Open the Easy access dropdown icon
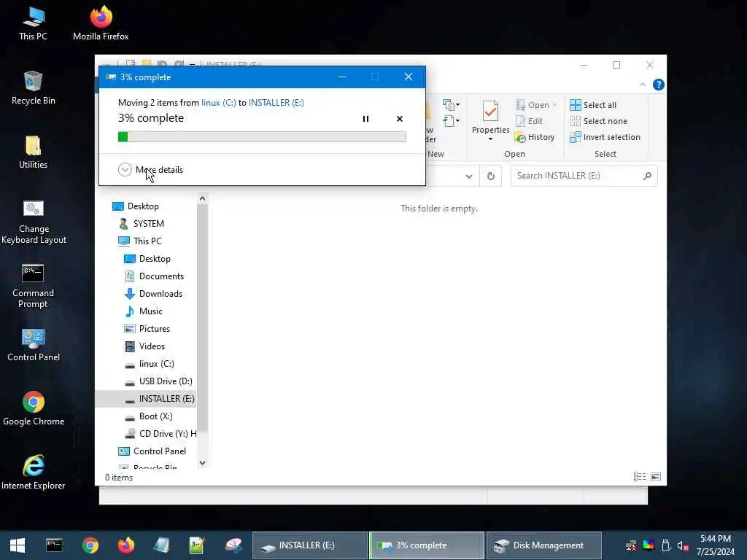Screen dimensions: 747x560 click(x=451, y=121)
